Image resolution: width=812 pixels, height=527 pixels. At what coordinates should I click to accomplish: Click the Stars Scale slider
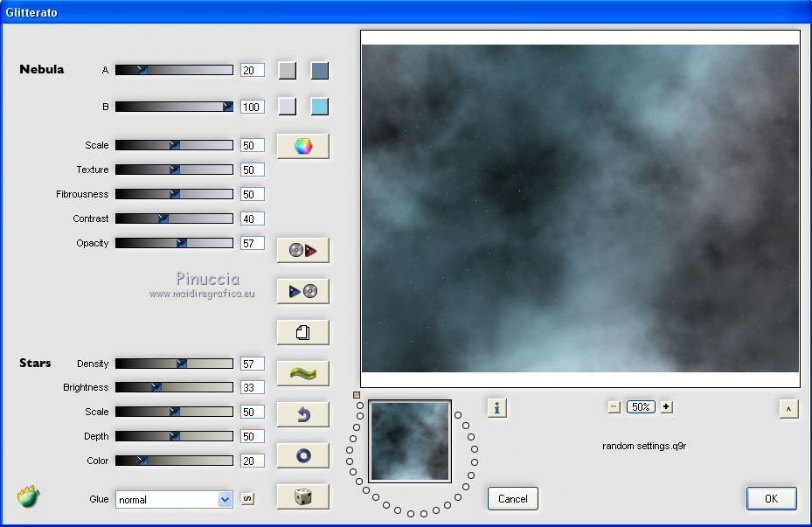point(174,412)
